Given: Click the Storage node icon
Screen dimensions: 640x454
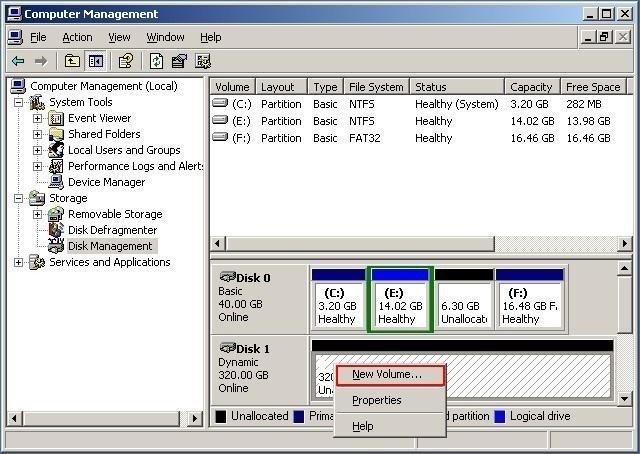Looking at the screenshot, I should pos(37,198).
